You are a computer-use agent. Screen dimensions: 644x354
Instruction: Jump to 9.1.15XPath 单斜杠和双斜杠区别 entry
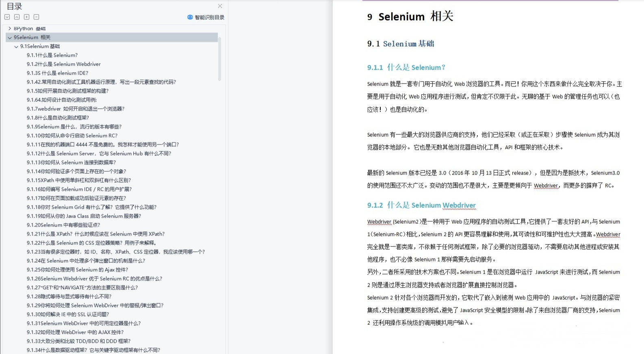(x=79, y=180)
